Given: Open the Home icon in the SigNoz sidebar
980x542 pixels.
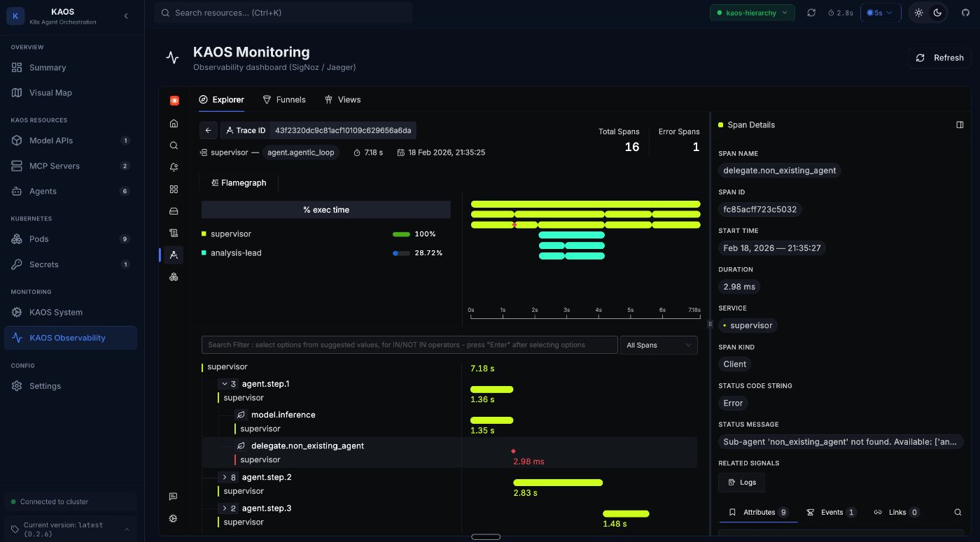Looking at the screenshot, I should pos(174,123).
